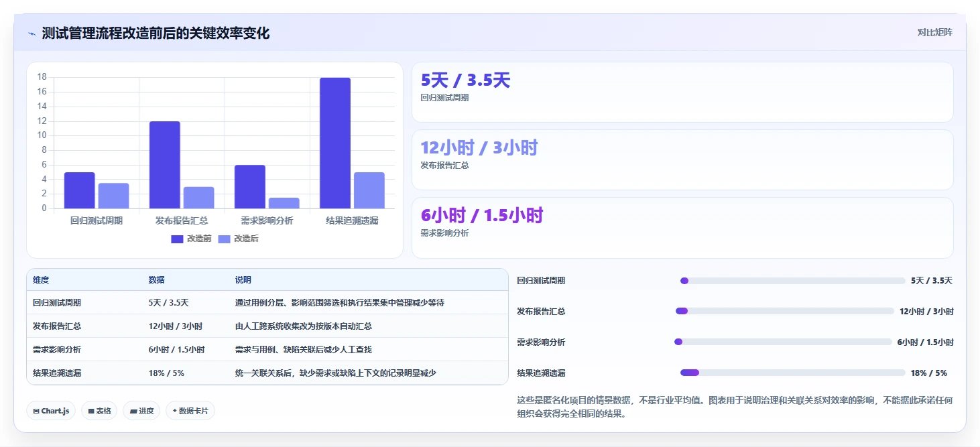
Task: Click description starting 统一关联关系后
Action: coord(336,373)
